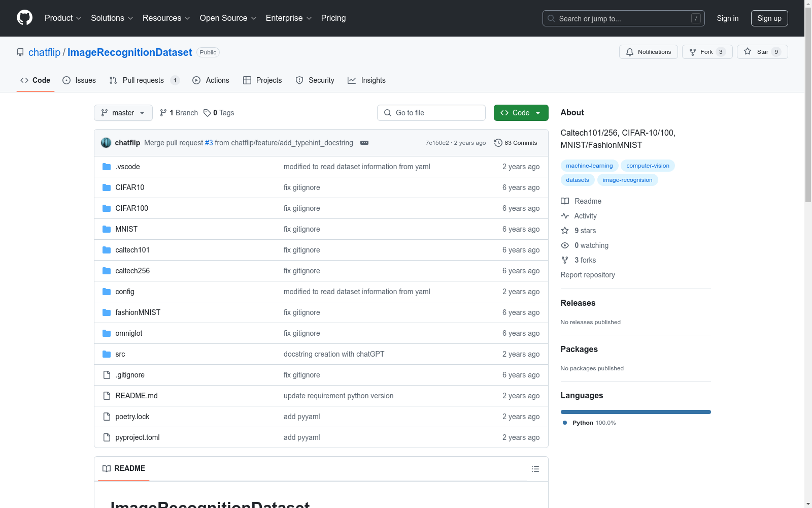This screenshot has width=812, height=508.
Task: Click the omniglot folder icon
Action: [107, 333]
